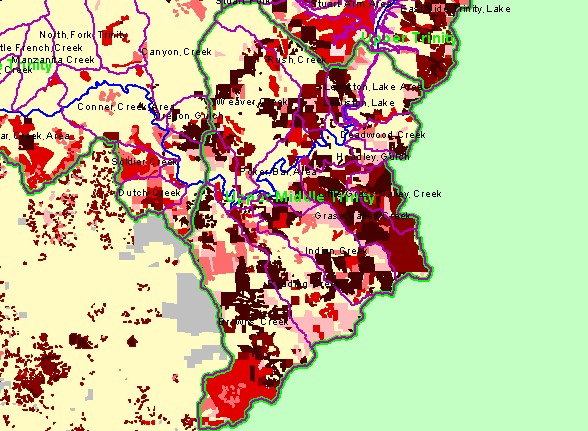The height and width of the screenshot is (431, 588).
Task: Click the green Upper Trinity heading
Action: 408,38
